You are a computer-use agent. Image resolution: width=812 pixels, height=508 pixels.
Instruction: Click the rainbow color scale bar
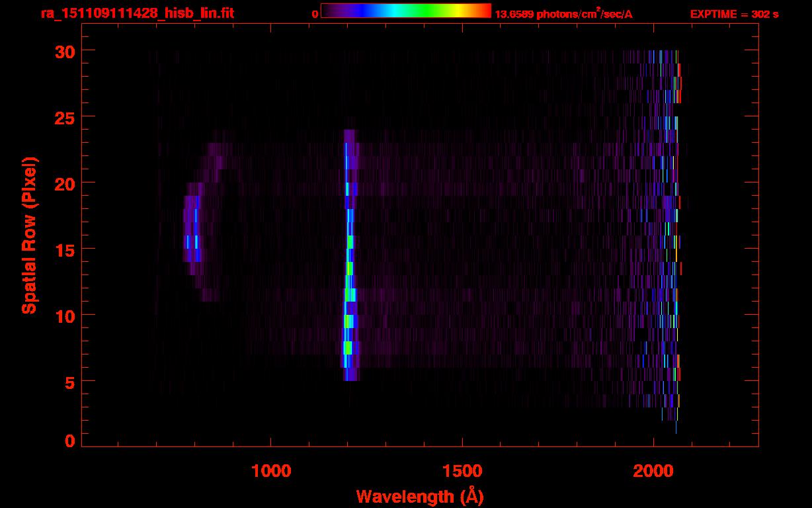point(406,11)
